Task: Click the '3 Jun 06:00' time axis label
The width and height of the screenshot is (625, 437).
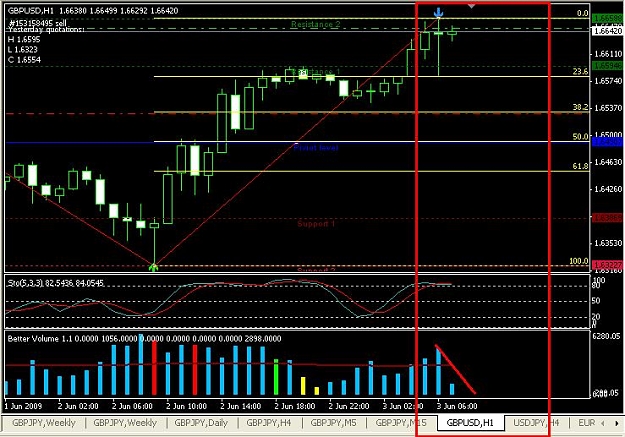Action: [457, 406]
